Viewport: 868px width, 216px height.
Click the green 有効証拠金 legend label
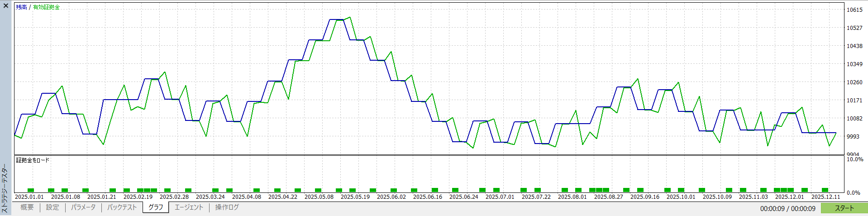coord(46,7)
